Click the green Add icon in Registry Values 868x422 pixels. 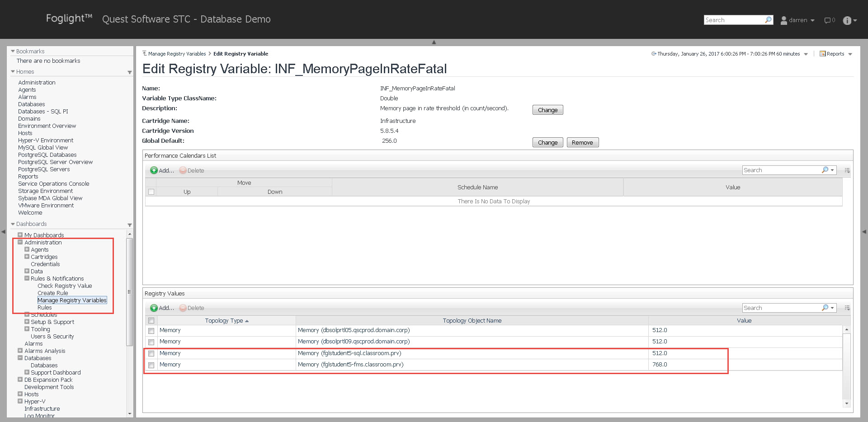(154, 308)
